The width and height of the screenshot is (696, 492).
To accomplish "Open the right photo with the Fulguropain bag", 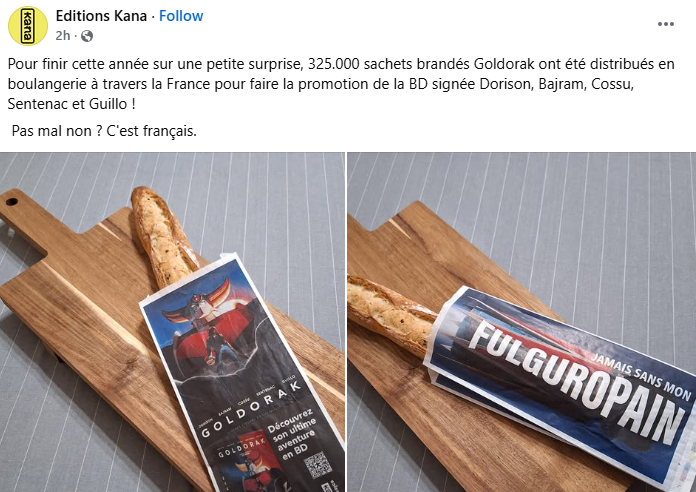I will tap(522, 322).
